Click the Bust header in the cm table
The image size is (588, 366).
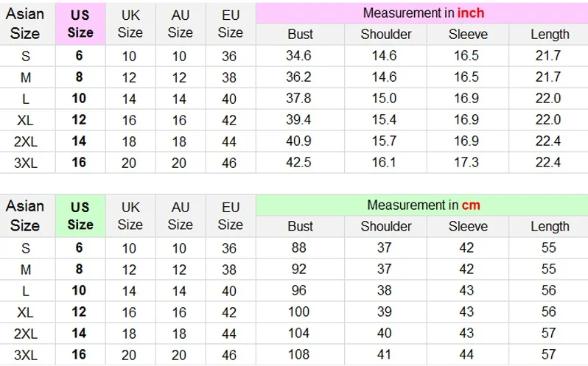300,226
